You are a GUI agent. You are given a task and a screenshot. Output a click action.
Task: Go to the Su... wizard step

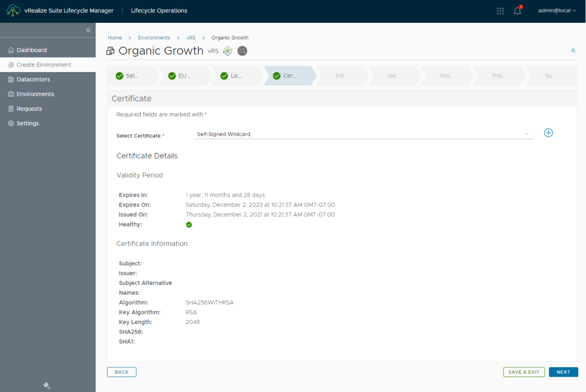pyautogui.click(x=550, y=76)
